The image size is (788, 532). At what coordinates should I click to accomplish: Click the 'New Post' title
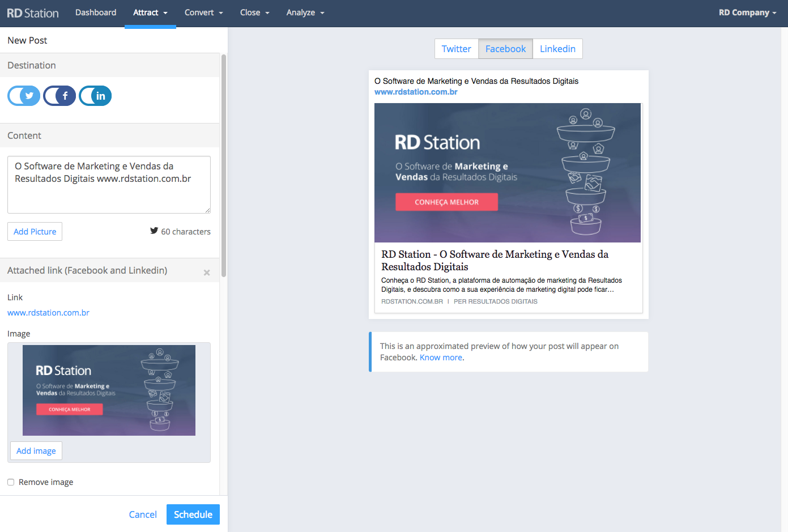pos(27,40)
